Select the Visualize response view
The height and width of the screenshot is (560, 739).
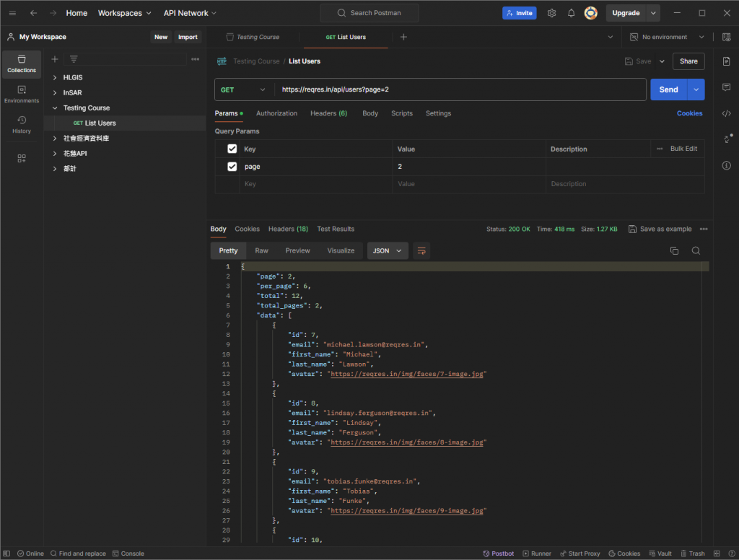coord(341,251)
